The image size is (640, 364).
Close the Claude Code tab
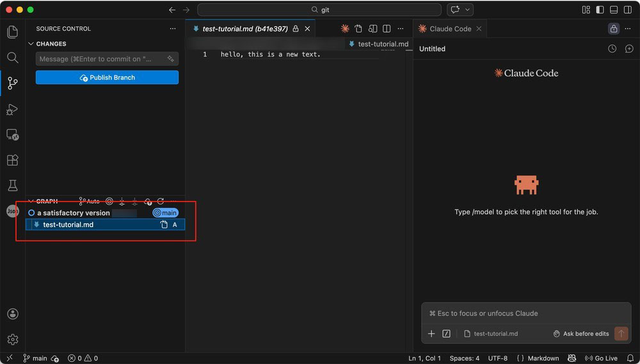pos(479,29)
